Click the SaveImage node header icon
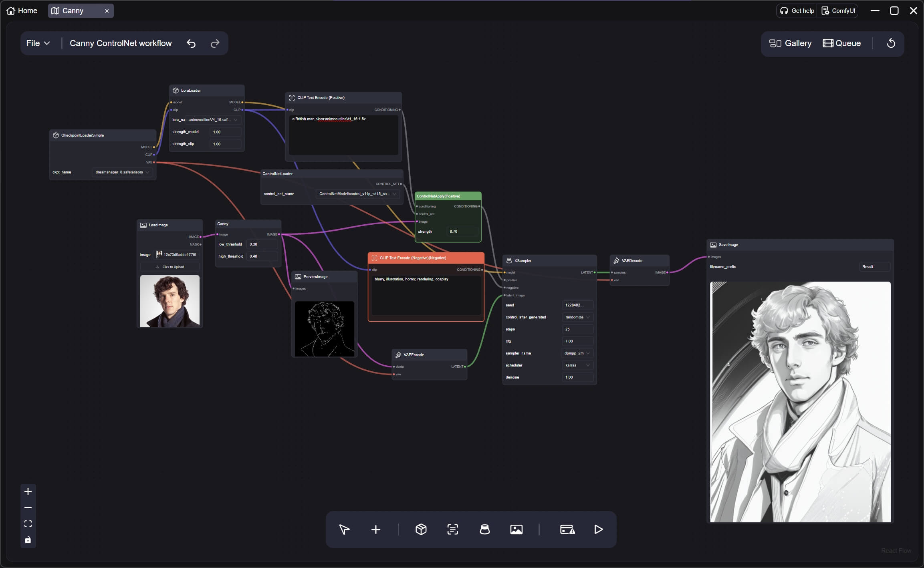Screen dimensions: 924x568 (x=713, y=245)
